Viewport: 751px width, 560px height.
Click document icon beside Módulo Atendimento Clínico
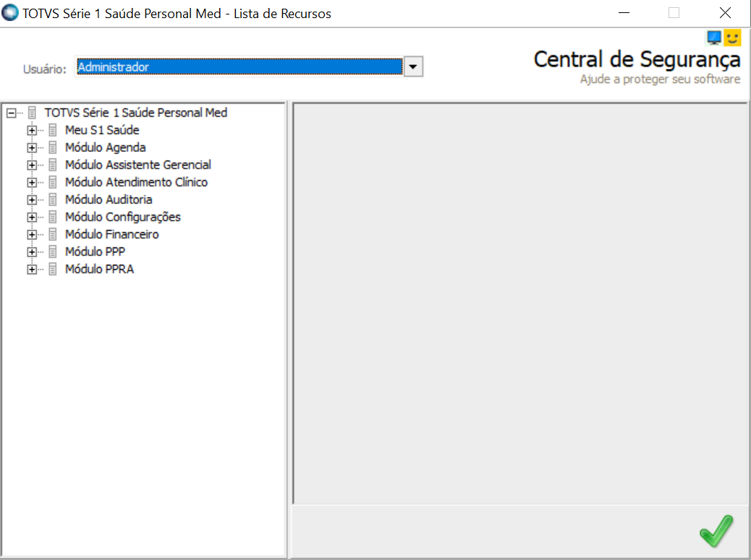tap(53, 182)
